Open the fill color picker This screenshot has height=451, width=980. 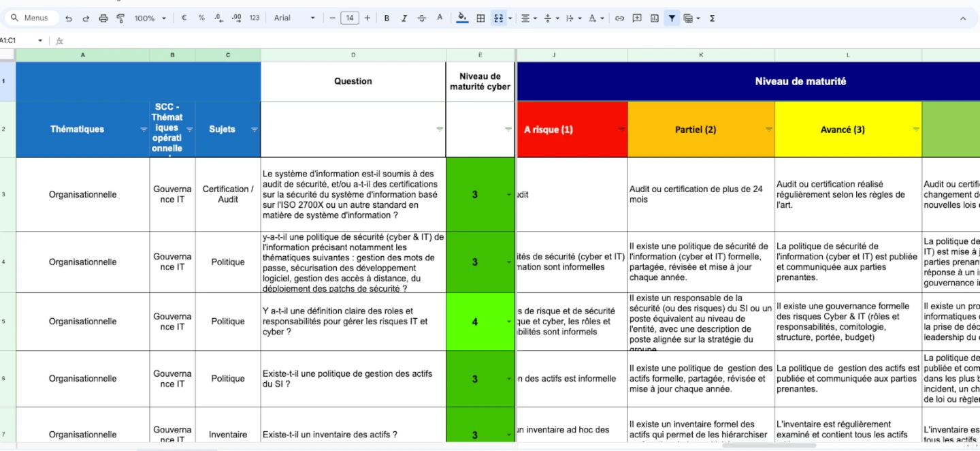463,18
